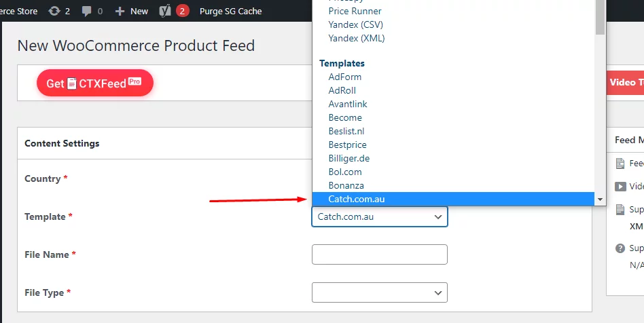
Task: Click the Templates group heading
Action: pyautogui.click(x=342, y=63)
